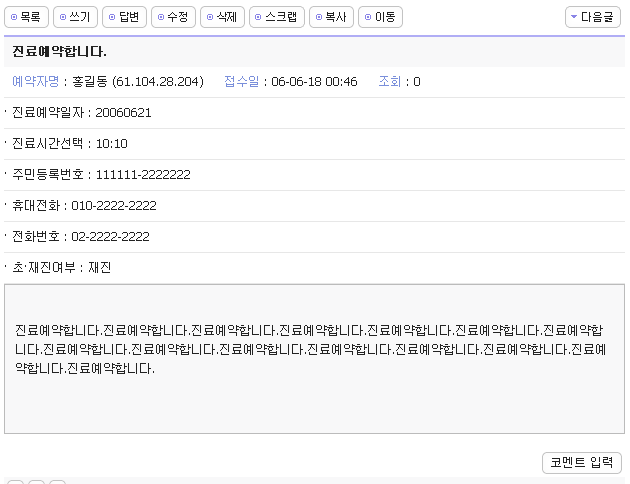Image resolution: width=630 pixels, height=484 pixels.
Task: Click the 코멘트 입력 comment button
Action: pos(581,462)
